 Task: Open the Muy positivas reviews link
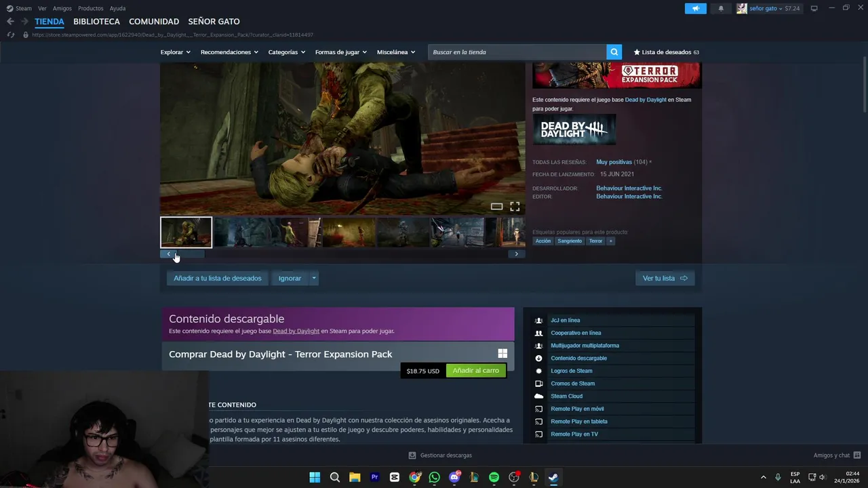(x=614, y=162)
